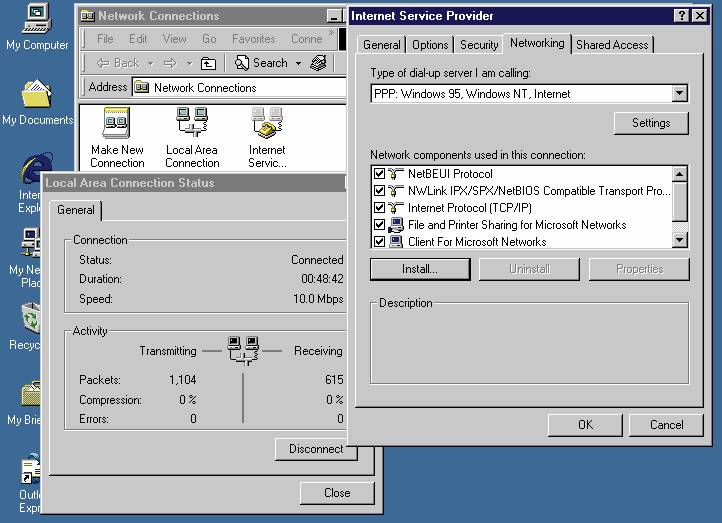The height and width of the screenshot is (523, 722).
Task: Click the components list scroll down arrow
Action: click(680, 241)
